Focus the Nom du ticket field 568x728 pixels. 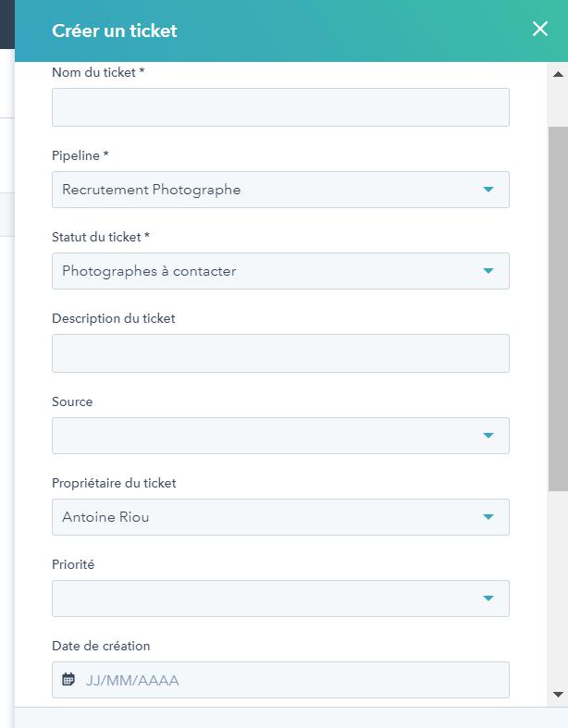[280, 107]
